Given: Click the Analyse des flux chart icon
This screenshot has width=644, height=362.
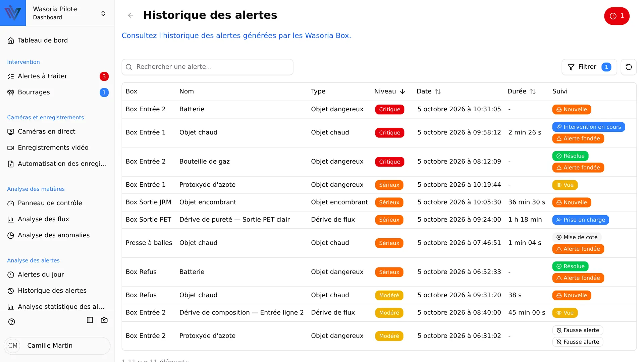Looking at the screenshot, I should [x=11, y=219].
